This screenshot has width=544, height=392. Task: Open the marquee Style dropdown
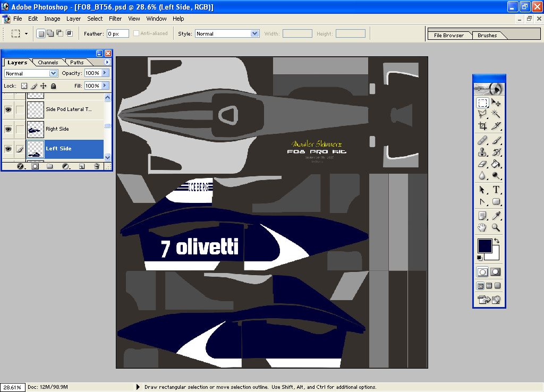254,33
